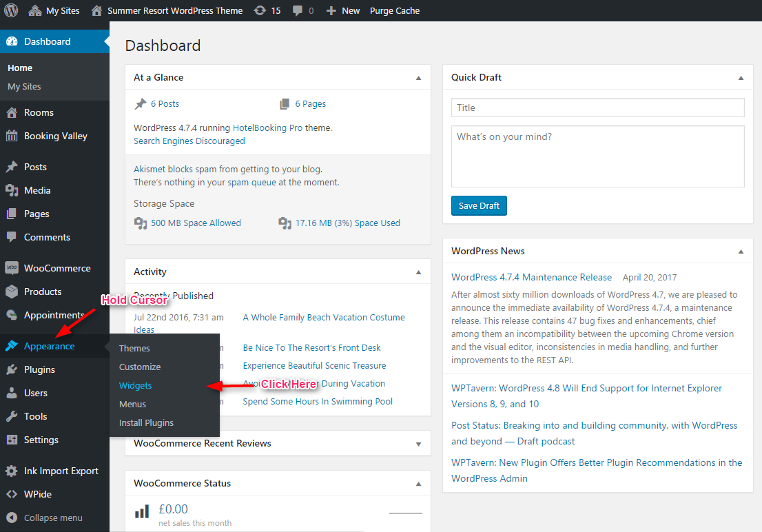Screen dimensions: 762x532
Task: Click the plus icon next to New
Action: [x=331, y=11]
